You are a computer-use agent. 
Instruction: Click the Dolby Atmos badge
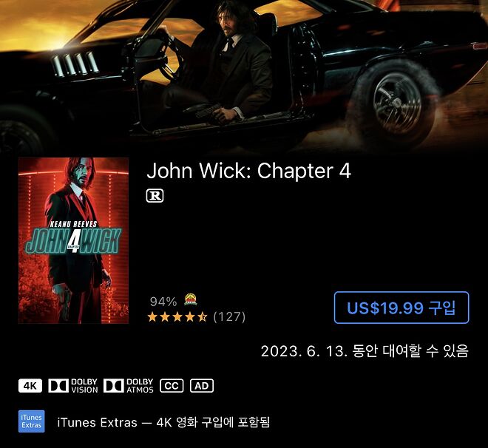pos(129,386)
